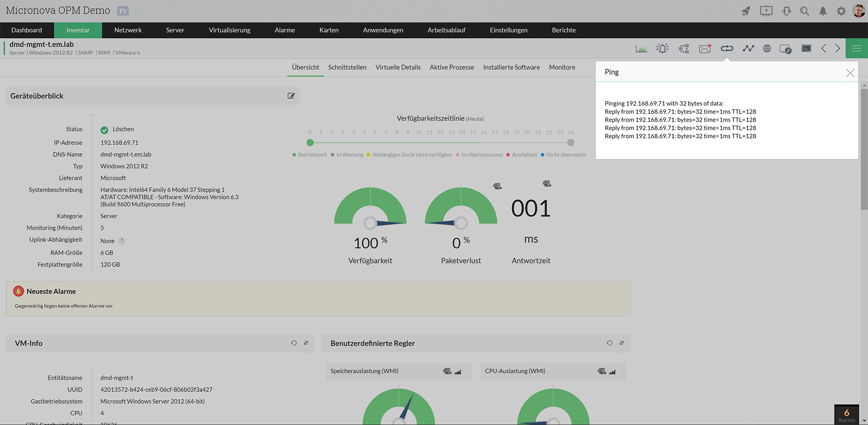Open the search magnifier in header
Viewport: 868px width, 425px height.
click(804, 11)
